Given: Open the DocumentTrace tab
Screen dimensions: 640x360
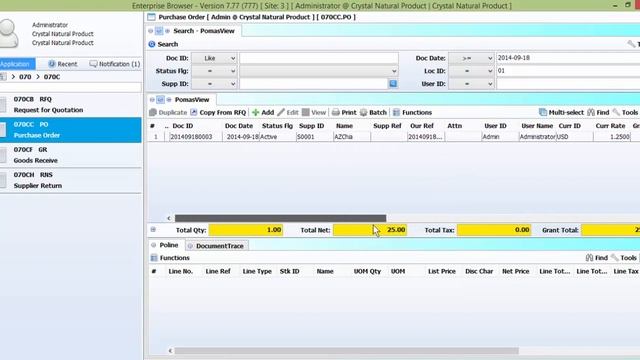Looking at the screenshot, I should 217,246.
